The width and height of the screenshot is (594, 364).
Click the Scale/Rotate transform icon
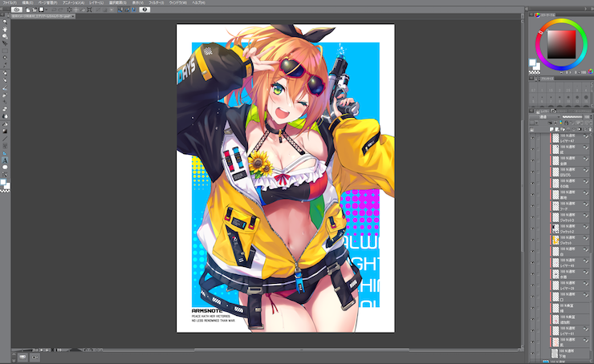click(x=89, y=10)
